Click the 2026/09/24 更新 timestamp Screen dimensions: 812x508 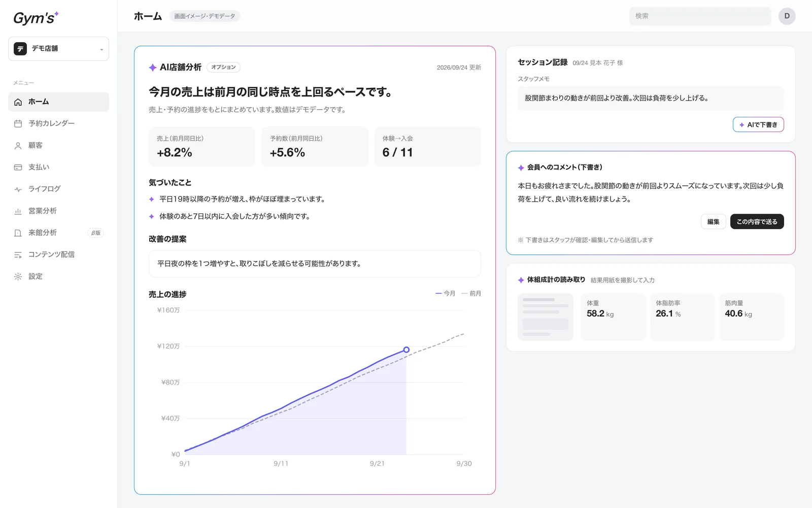[x=459, y=68]
